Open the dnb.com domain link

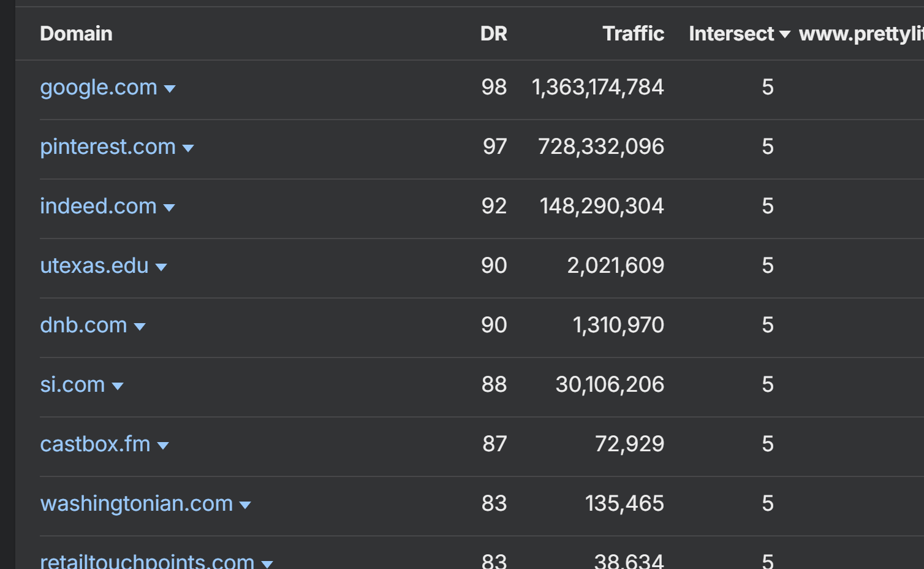83,326
